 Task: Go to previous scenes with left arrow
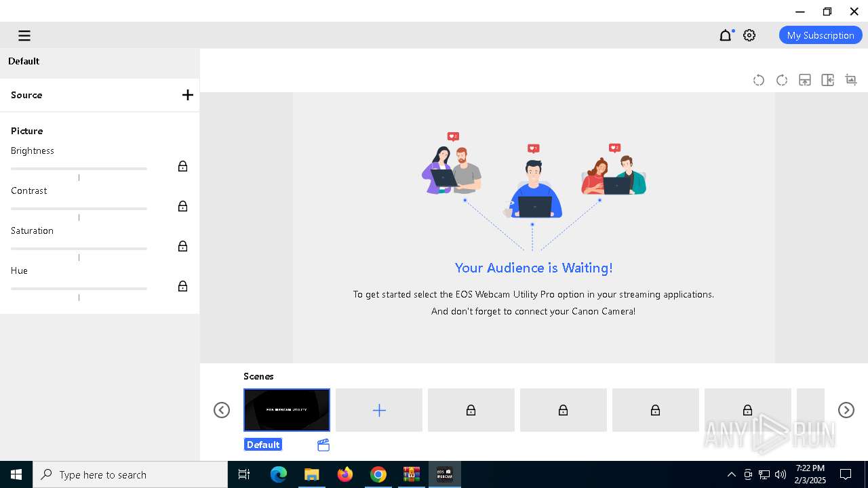[222, 410]
